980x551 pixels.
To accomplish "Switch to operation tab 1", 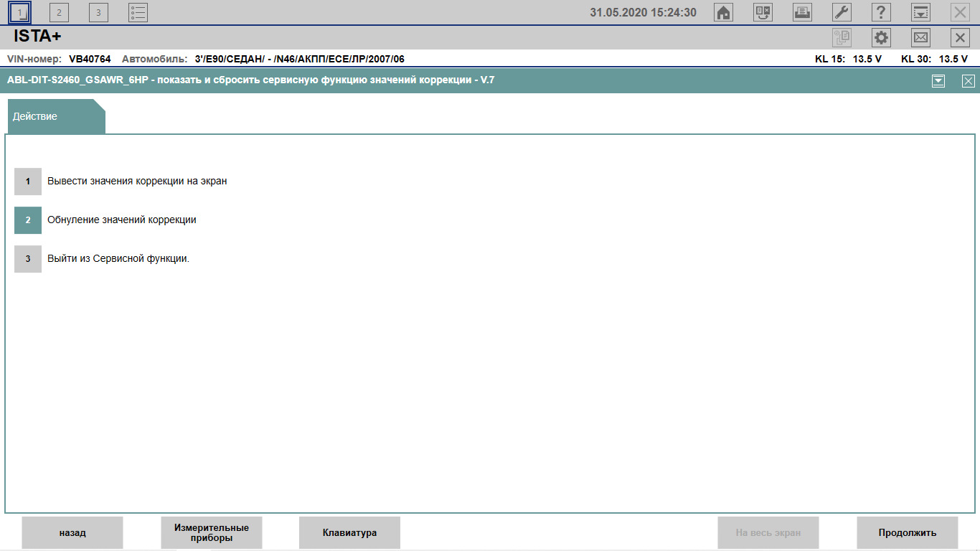I will click(20, 12).
